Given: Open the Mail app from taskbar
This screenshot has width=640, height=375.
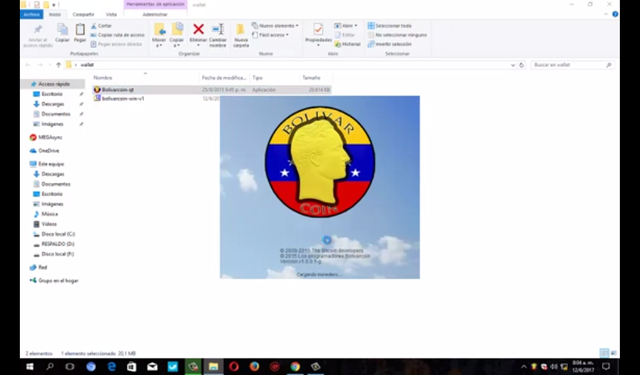Looking at the screenshot, I should pyautogui.click(x=152, y=366).
